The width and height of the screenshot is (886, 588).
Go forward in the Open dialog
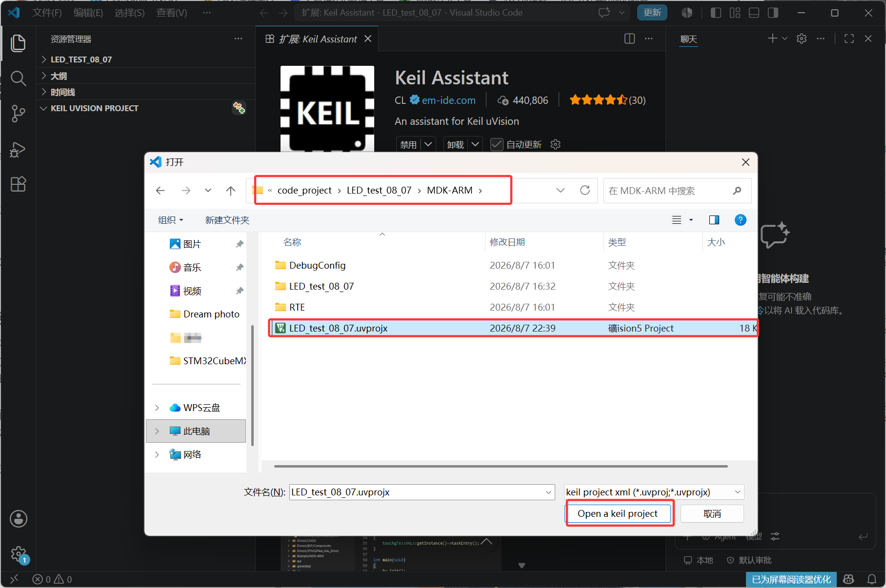point(186,191)
